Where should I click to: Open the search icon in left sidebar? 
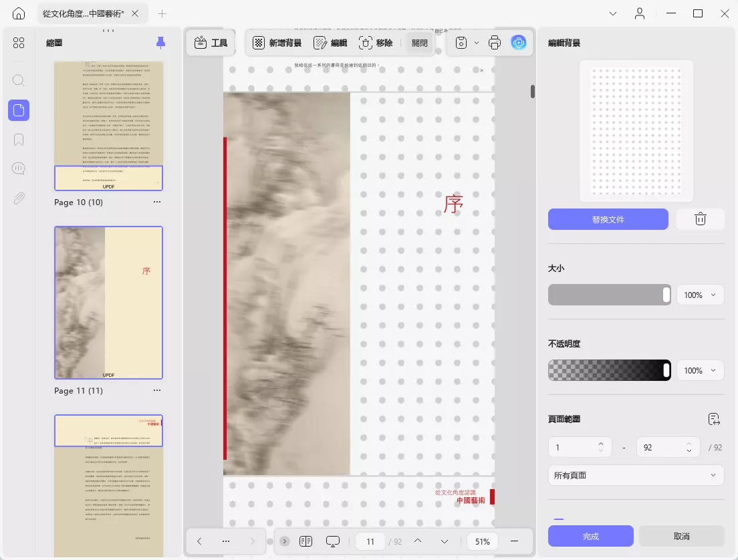(19, 80)
